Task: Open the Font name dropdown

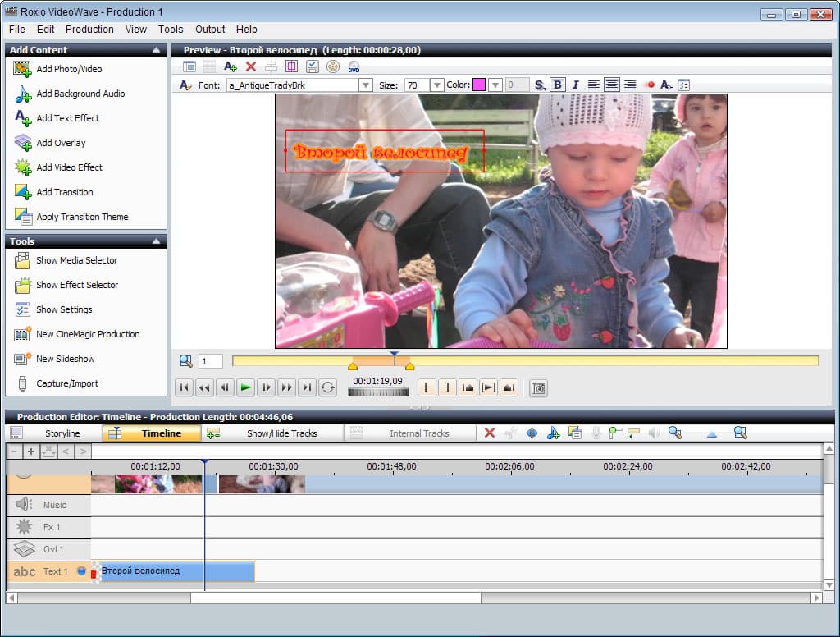Action: (365, 85)
